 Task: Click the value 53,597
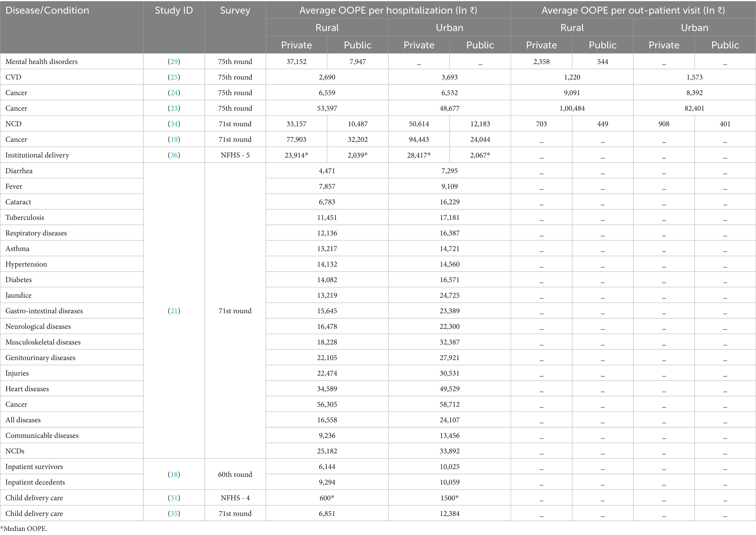(x=327, y=108)
